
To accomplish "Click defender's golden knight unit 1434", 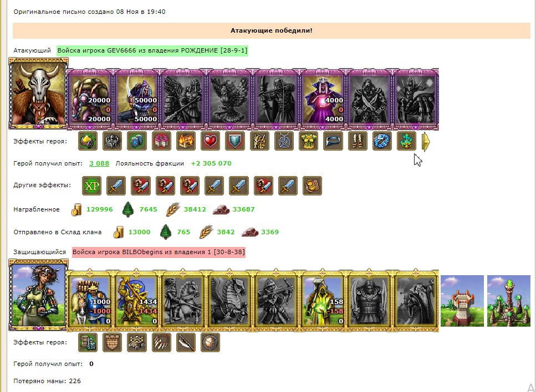I will 137,301.
